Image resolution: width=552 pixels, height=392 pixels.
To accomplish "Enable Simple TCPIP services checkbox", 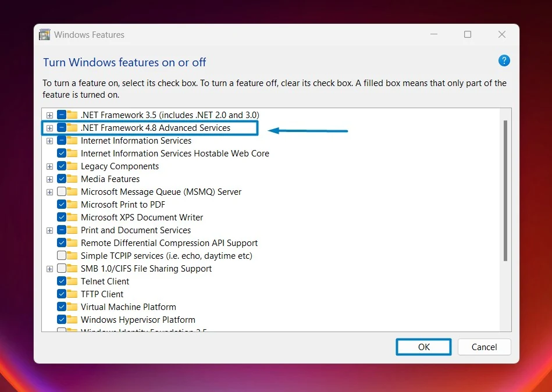I will (x=62, y=255).
